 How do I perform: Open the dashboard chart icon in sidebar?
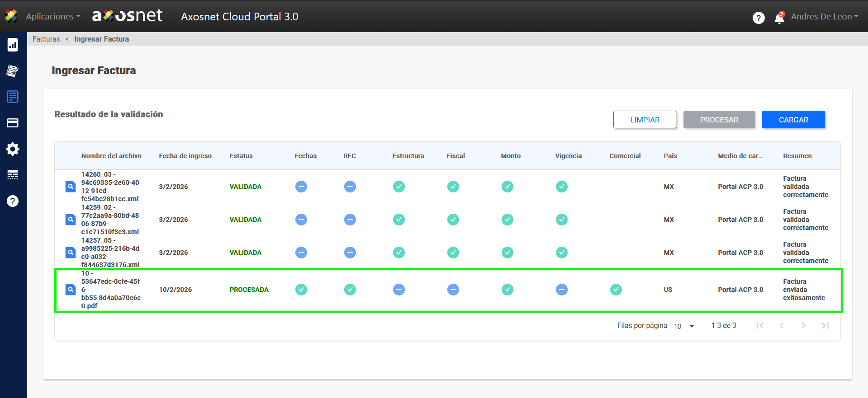pyautogui.click(x=13, y=45)
